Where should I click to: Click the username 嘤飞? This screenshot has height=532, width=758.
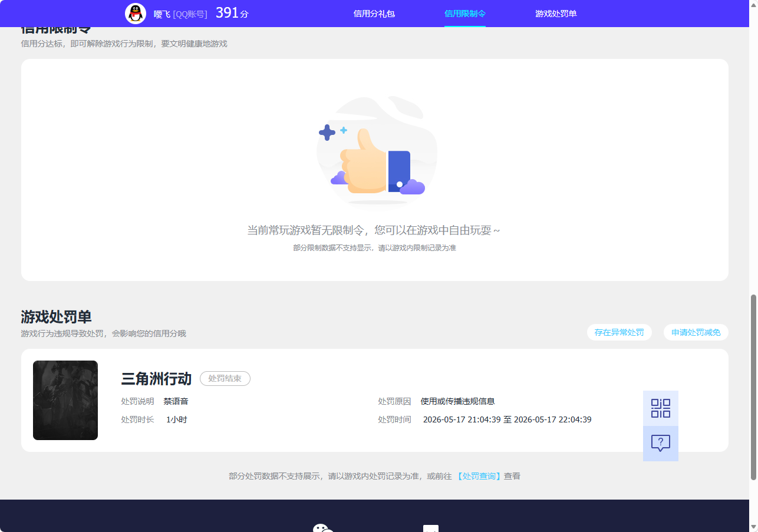pos(162,14)
